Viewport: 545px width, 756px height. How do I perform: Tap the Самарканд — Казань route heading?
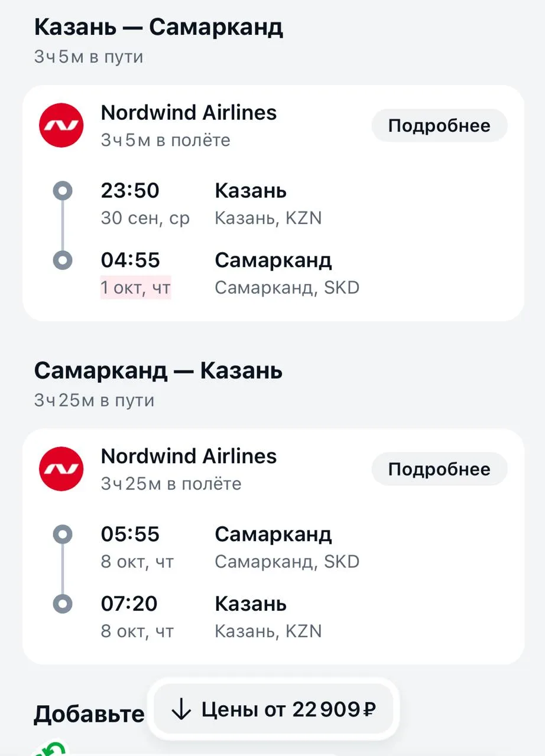click(158, 371)
